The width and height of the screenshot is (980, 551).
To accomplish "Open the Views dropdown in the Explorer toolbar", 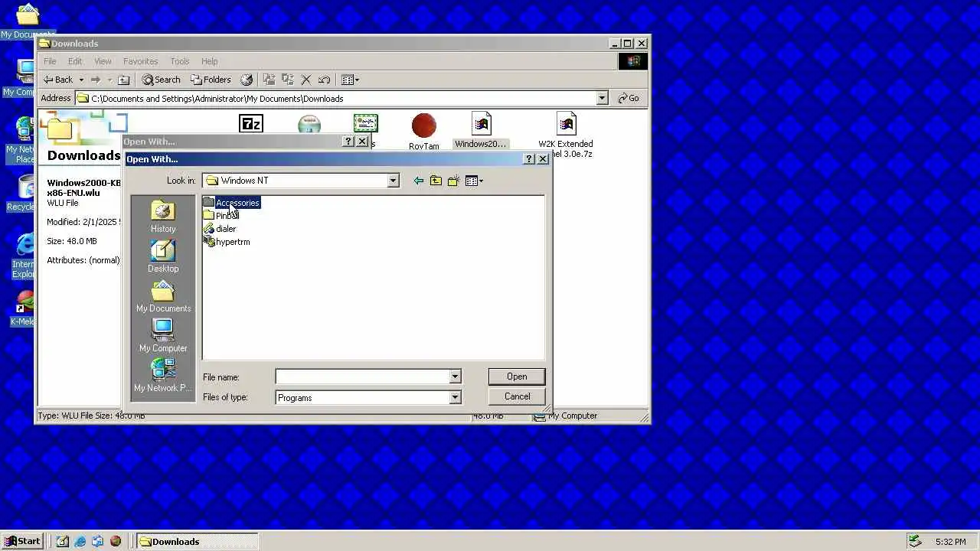I will click(350, 80).
